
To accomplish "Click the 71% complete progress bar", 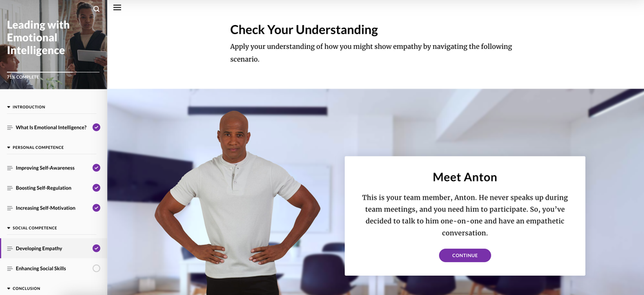I will coord(53,72).
